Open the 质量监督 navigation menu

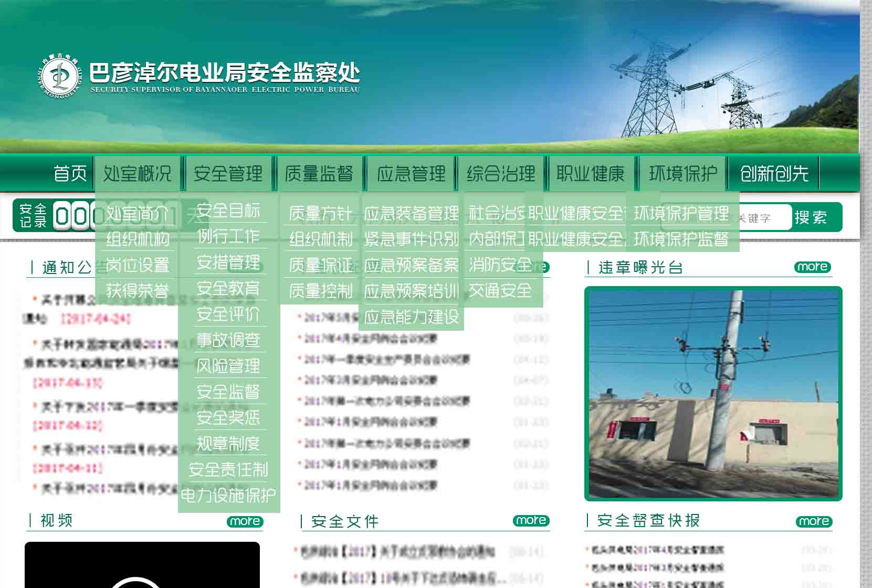[319, 173]
